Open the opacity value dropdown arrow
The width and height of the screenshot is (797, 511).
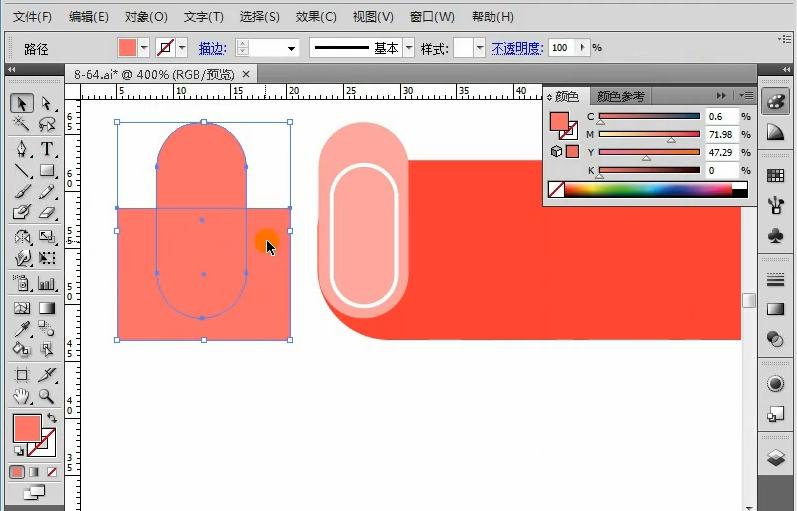[581, 48]
